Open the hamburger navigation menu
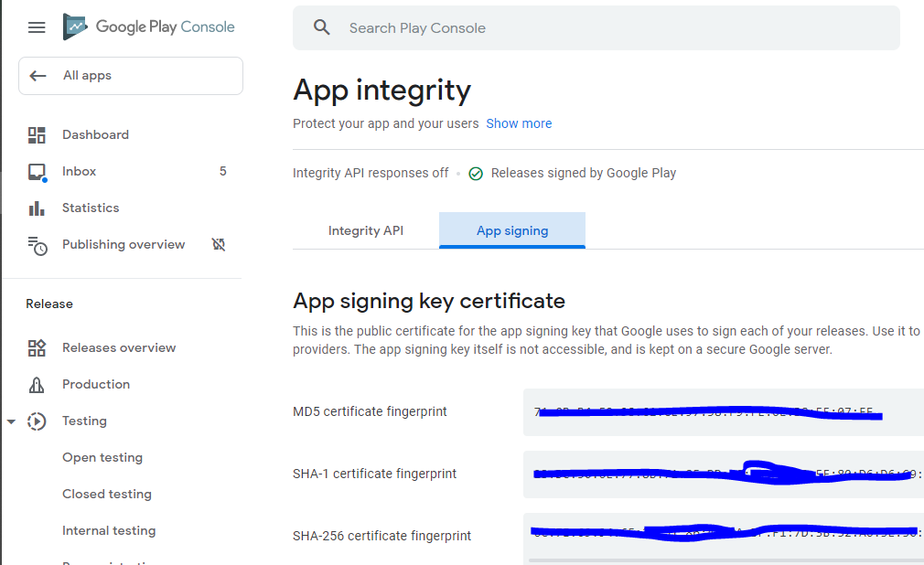Screen dimensions: 924x565 [37, 27]
